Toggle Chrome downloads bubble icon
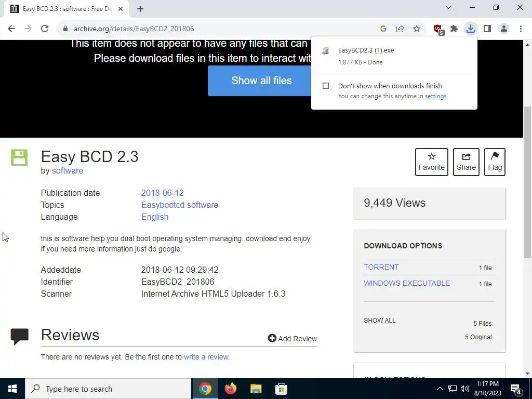Image resolution: width=532 pixels, height=399 pixels. point(471,29)
